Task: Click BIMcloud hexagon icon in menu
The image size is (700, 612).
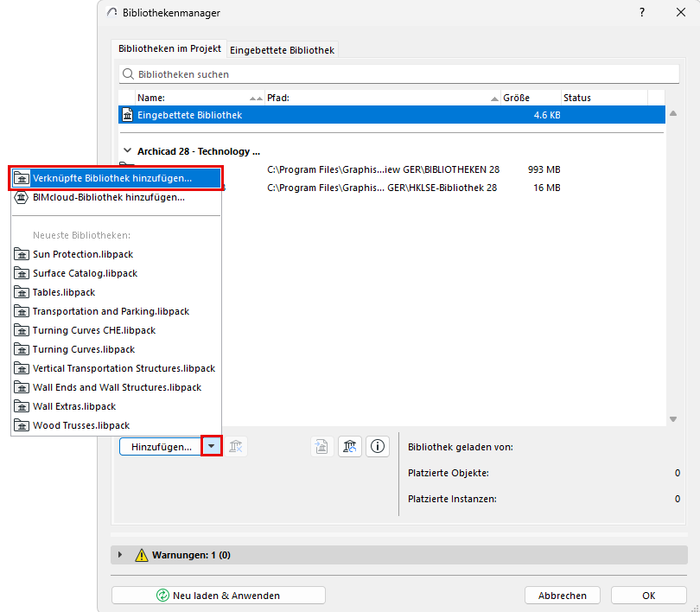Action: 22,197
